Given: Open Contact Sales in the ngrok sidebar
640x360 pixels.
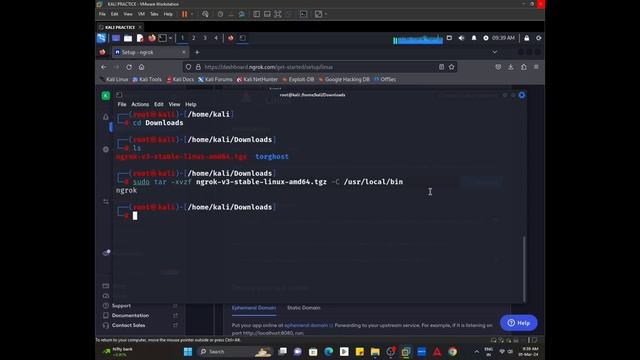Looking at the screenshot, I should click(x=128, y=325).
